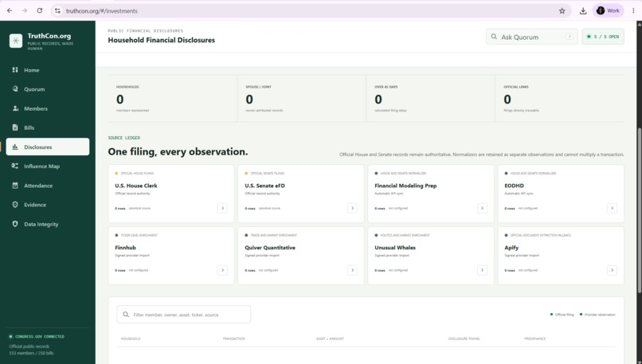The width and height of the screenshot is (642, 364).
Task: Click the Ask Quorum search magnifier icon
Action: [x=494, y=37]
